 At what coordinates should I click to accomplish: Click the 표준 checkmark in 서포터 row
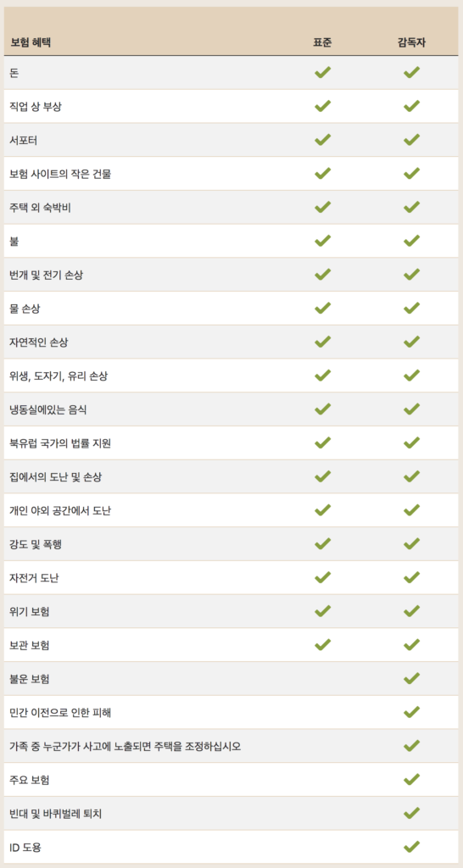pyautogui.click(x=322, y=140)
